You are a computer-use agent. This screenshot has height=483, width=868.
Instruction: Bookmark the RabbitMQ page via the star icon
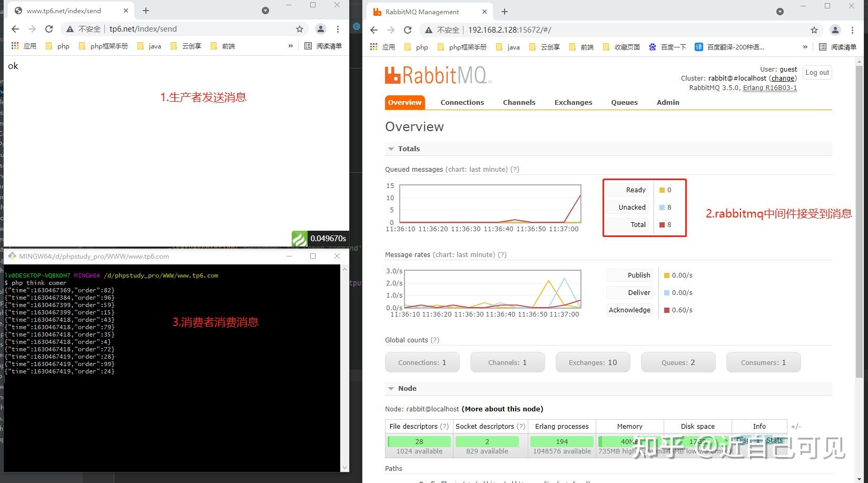[814, 30]
